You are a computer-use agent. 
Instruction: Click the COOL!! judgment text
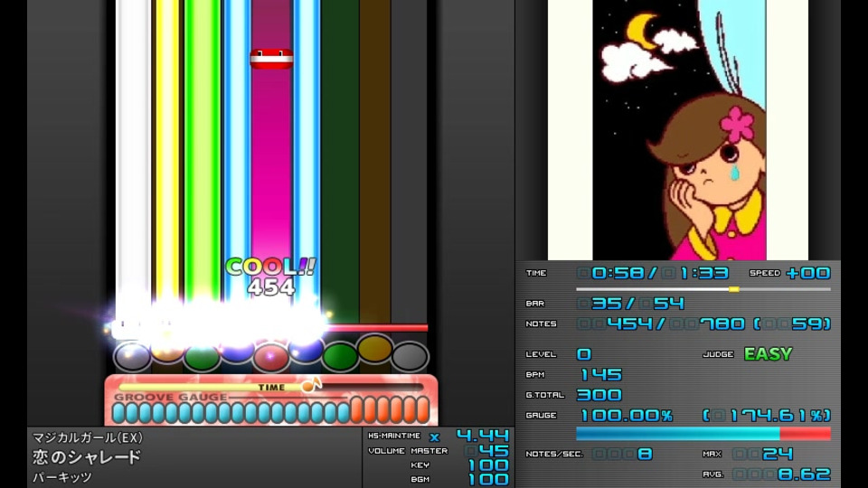(x=270, y=267)
